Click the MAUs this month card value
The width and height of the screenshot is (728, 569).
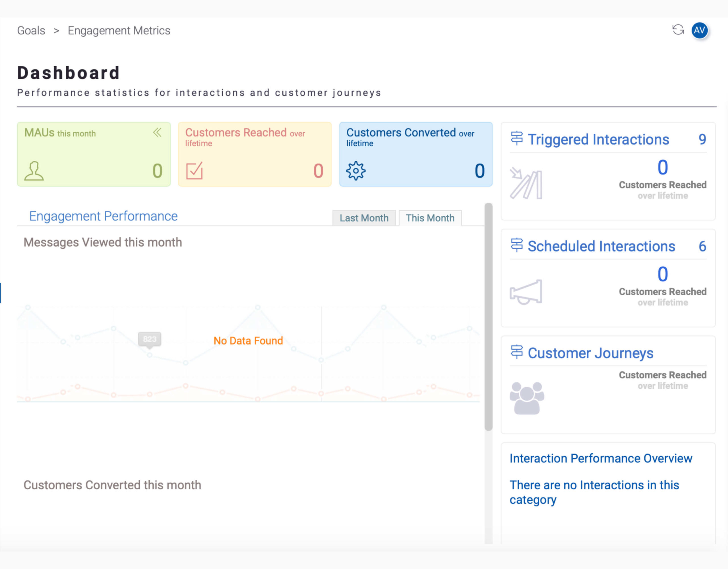(157, 171)
